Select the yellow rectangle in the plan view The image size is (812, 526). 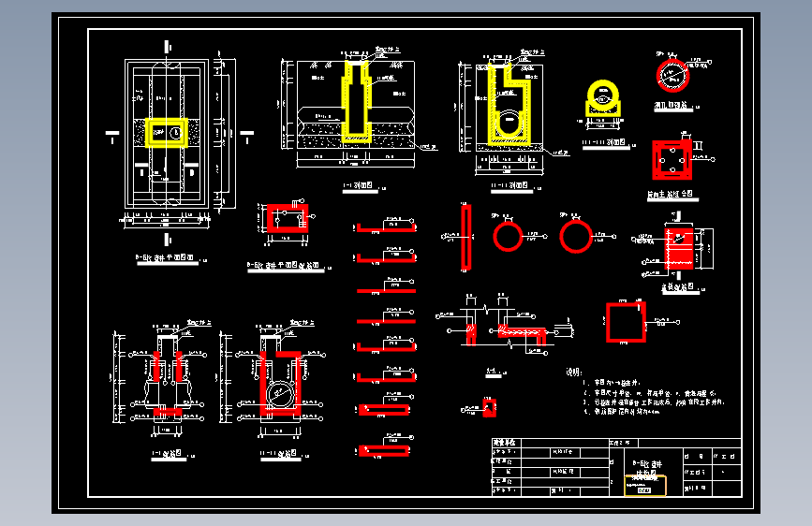(x=167, y=133)
